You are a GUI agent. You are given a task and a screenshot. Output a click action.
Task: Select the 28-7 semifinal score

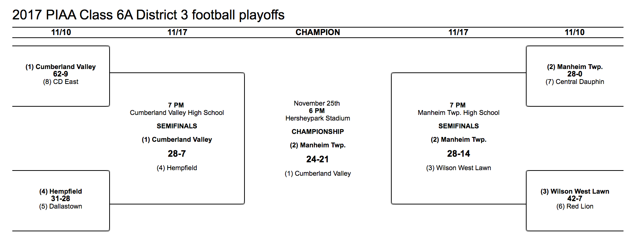[x=177, y=154]
